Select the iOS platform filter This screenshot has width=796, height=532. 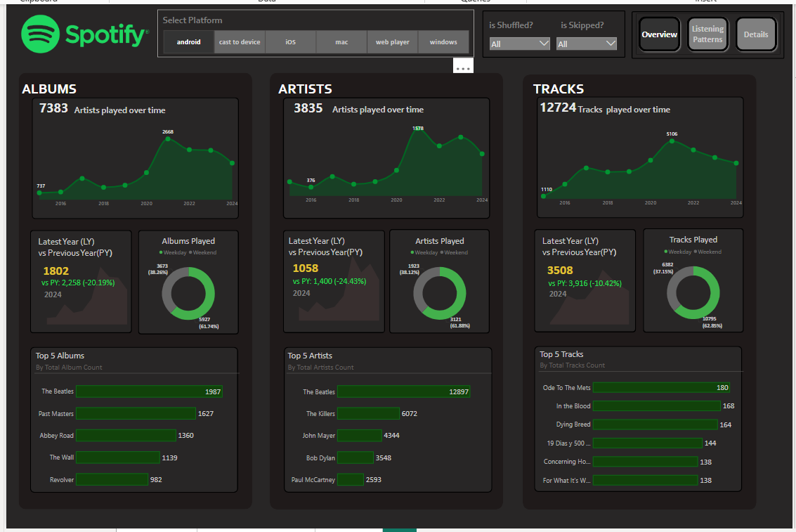point(290,42)
